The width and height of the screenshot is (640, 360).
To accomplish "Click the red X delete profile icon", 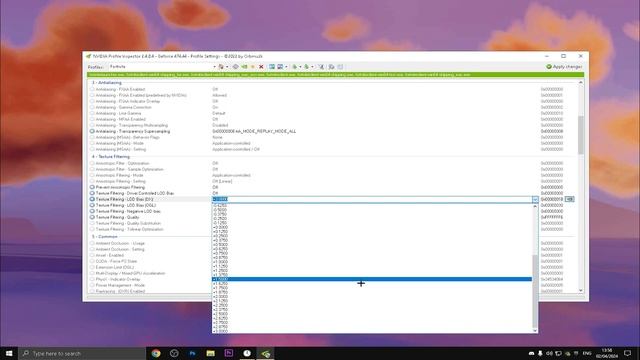I will pos(261,67).
